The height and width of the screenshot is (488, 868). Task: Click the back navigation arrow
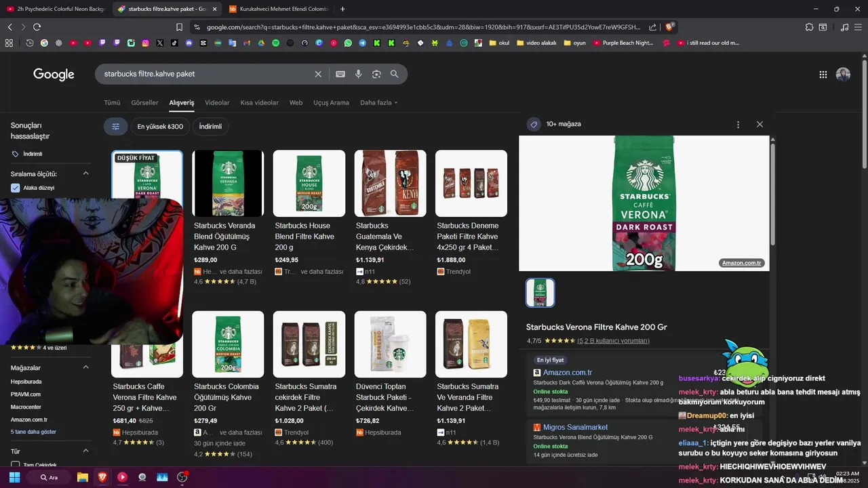pyautogui.click(x=9, y=27)
